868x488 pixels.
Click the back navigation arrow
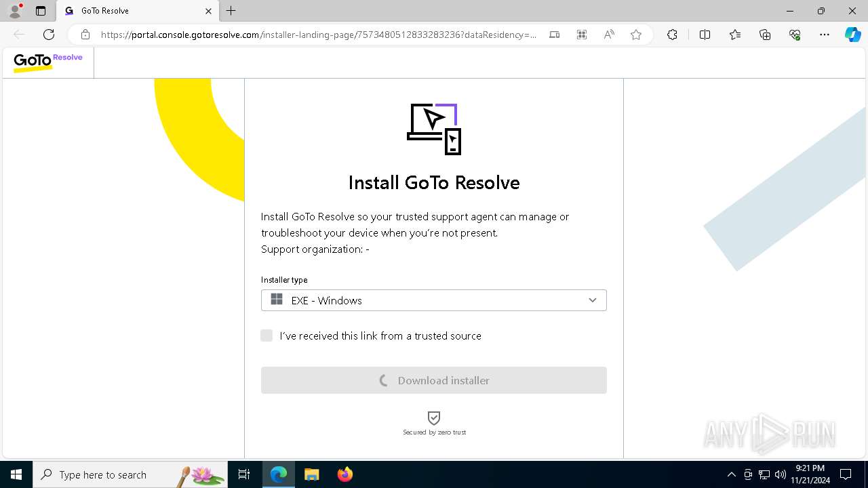[19, 35]
